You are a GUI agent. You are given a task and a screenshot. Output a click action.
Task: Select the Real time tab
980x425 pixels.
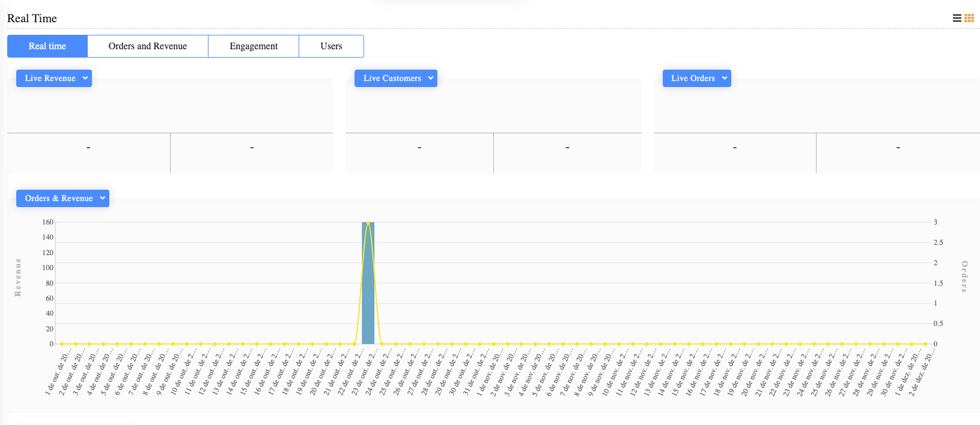[x=47, y=46]
